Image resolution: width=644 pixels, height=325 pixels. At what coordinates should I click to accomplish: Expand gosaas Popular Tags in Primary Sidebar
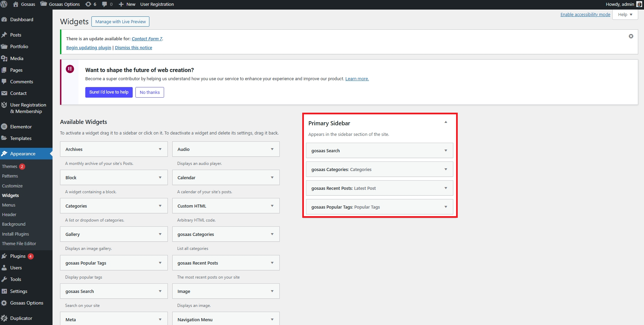click(445, 207)
